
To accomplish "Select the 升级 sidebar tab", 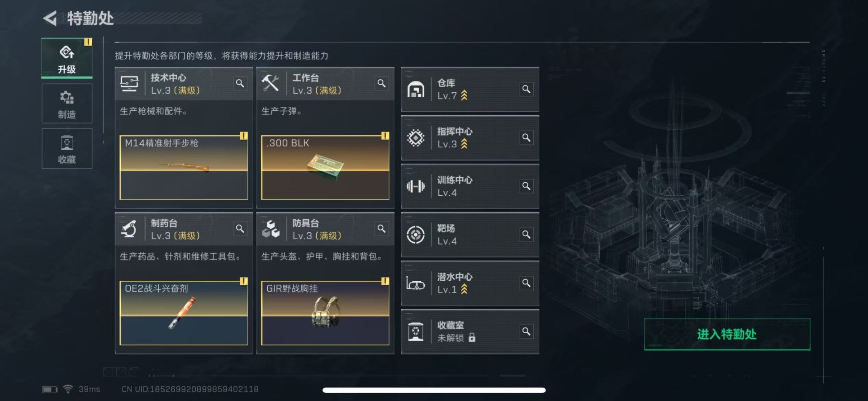I will click(x=67, y=58).
